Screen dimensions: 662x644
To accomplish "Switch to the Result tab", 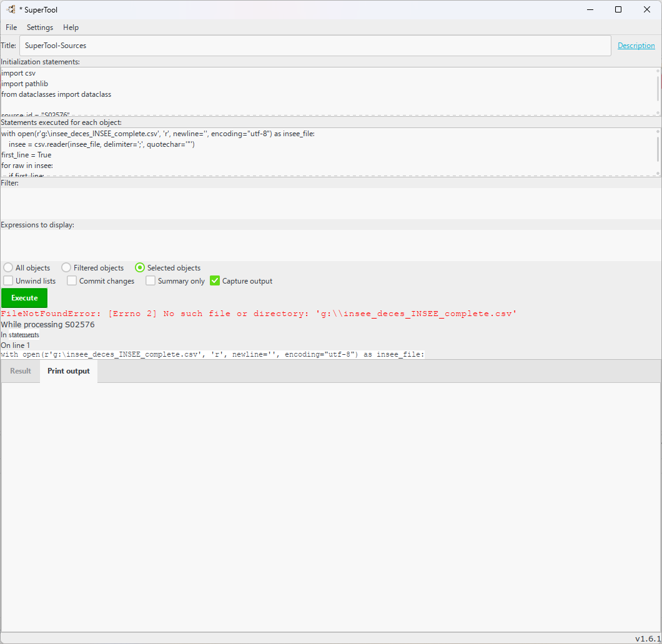I will pyautogui.click(x=21, y=371).
